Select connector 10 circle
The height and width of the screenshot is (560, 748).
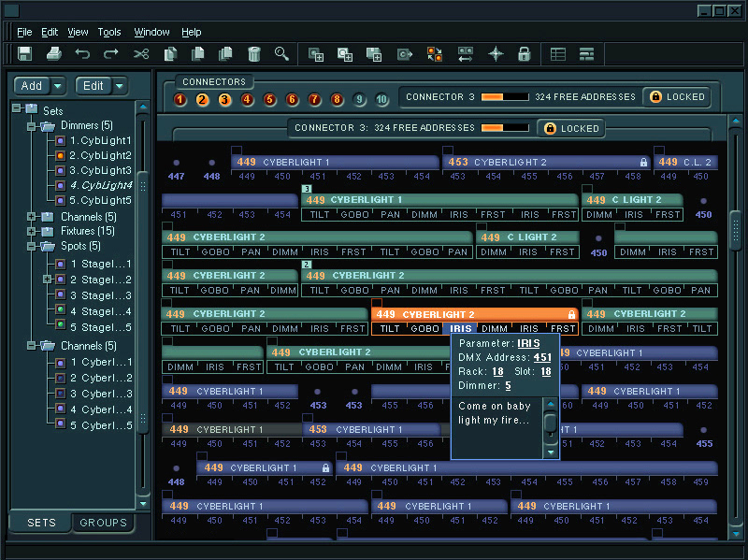point(381,100)
